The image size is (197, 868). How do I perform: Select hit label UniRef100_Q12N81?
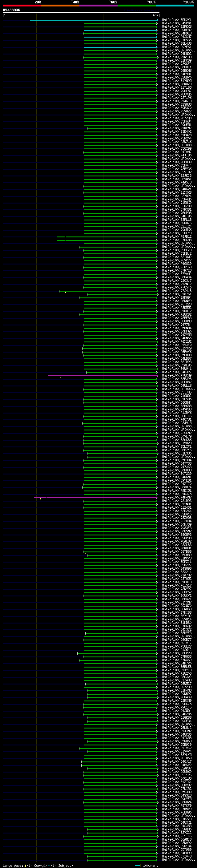point(177,504)
